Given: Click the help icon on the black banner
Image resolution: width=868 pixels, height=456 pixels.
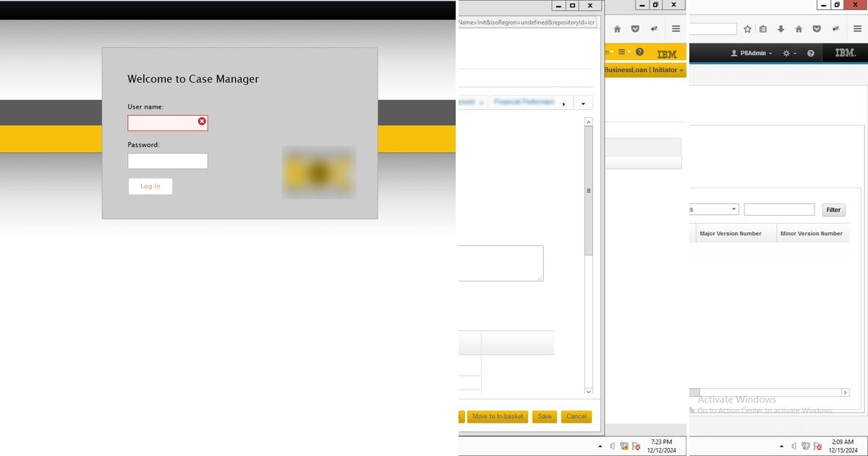Looking at the screenshot, I should tap(811, 53).
